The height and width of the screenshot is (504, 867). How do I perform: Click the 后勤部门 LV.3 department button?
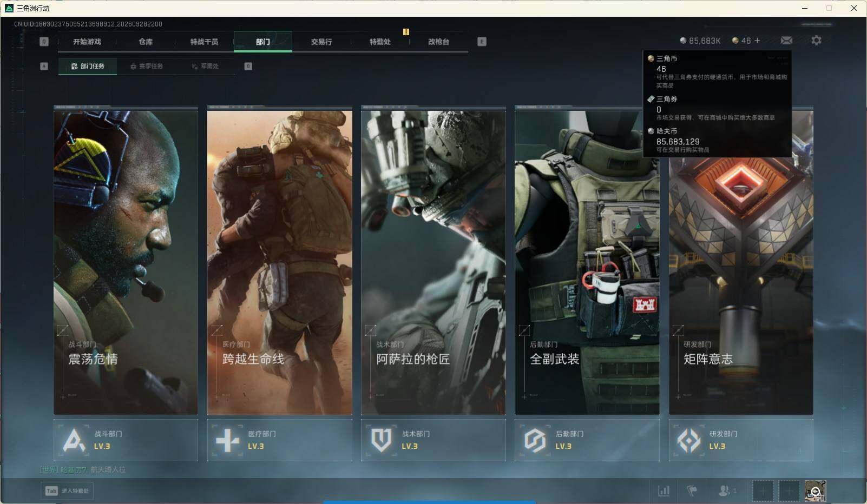pyautogui.click(x=587, y=440)
